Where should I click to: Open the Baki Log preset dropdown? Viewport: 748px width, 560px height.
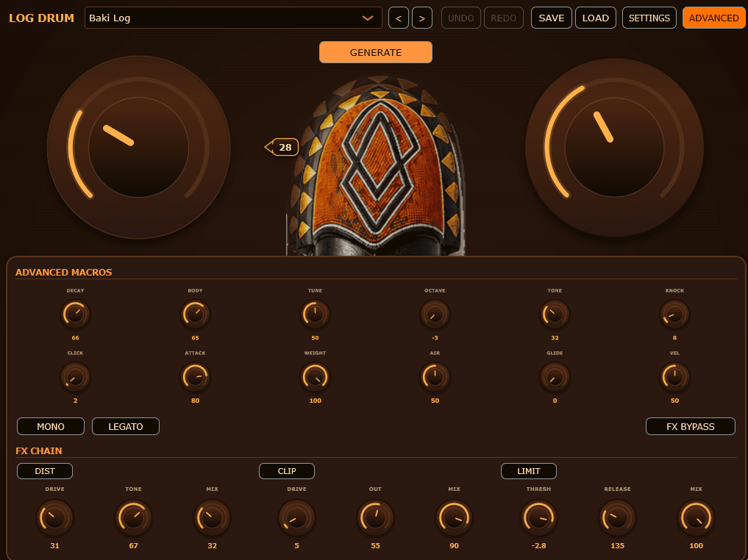click(233, 18)
